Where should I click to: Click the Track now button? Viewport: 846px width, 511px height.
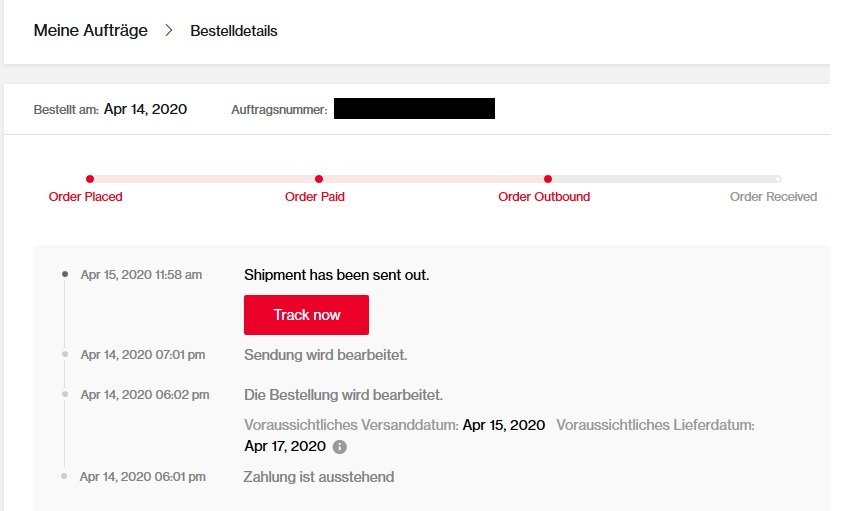point(306,315)
